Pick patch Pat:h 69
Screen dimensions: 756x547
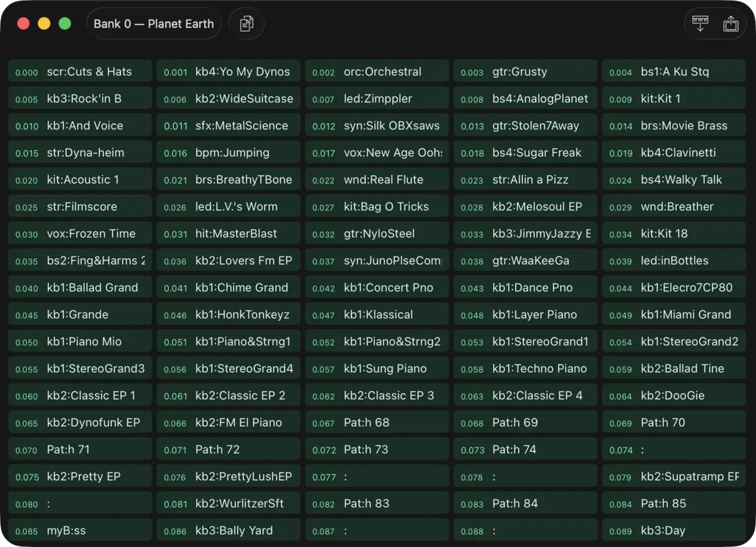526,423
